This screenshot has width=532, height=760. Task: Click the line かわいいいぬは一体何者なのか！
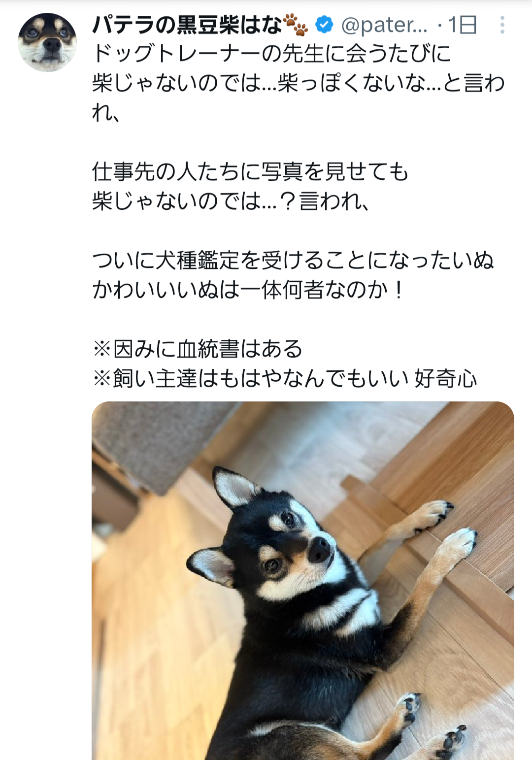(249, 290)
